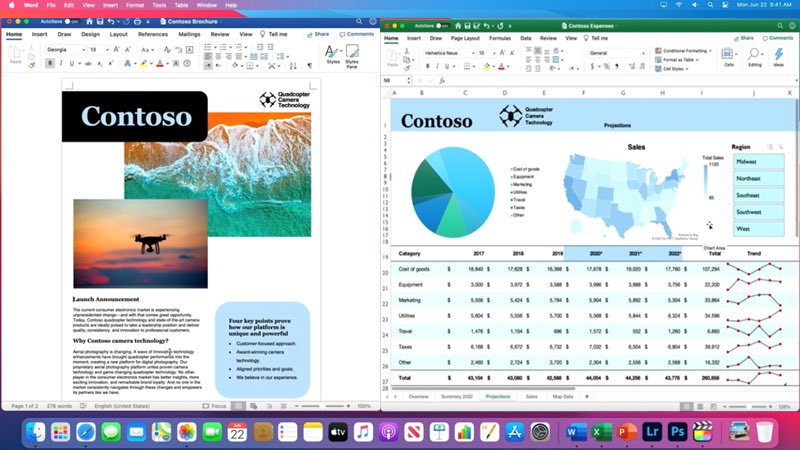Open Ideas in Excel ribbon

pos(779,57)
